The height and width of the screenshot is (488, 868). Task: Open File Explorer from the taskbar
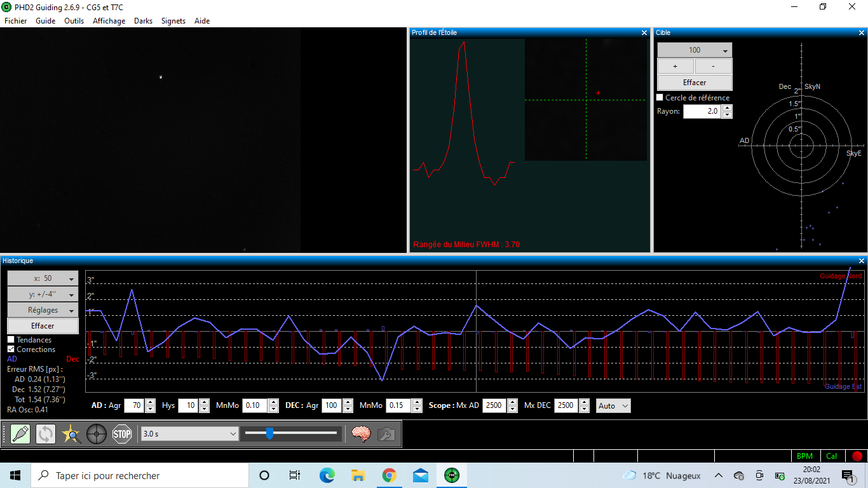tap(358, 475)
